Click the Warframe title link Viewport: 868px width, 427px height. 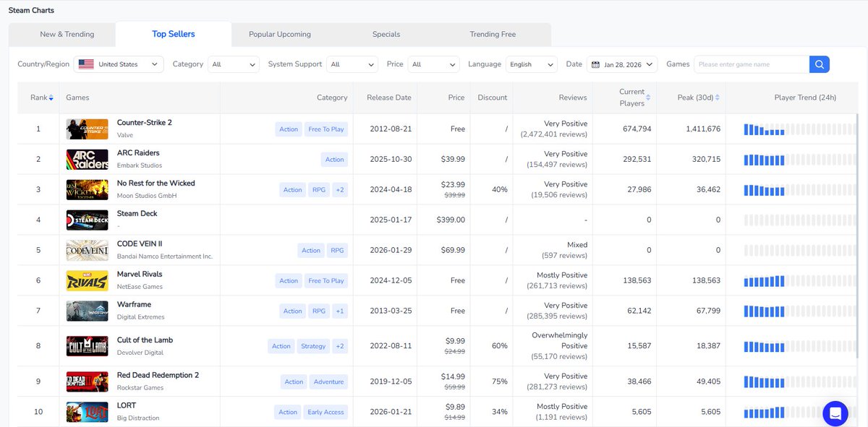(134, 305)
